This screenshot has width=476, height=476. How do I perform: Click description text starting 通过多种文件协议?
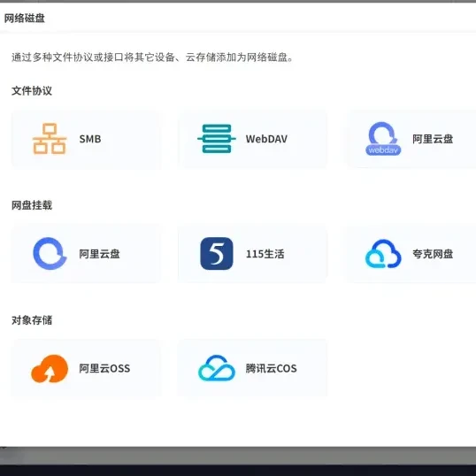pos(152,58)
